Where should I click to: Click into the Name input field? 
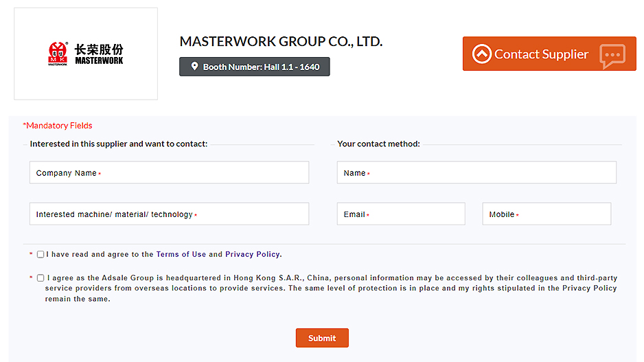[x=476, y=173]
